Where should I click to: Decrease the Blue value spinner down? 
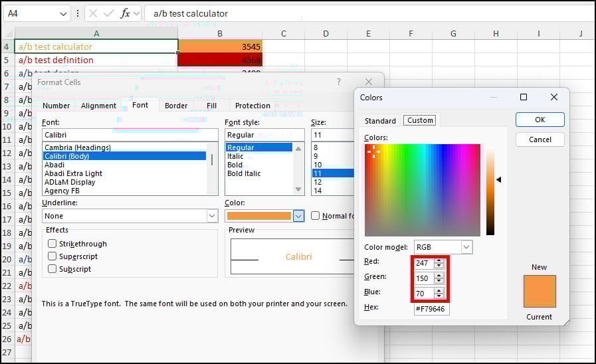(439, 296)
